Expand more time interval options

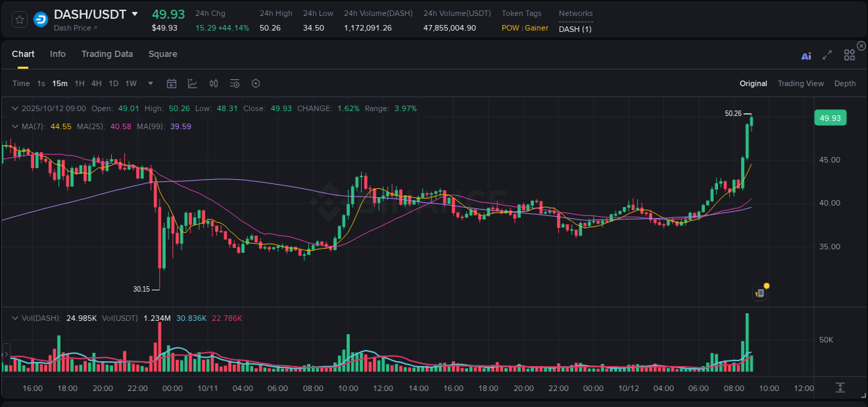pyautogui.click(x=149, y=83)
